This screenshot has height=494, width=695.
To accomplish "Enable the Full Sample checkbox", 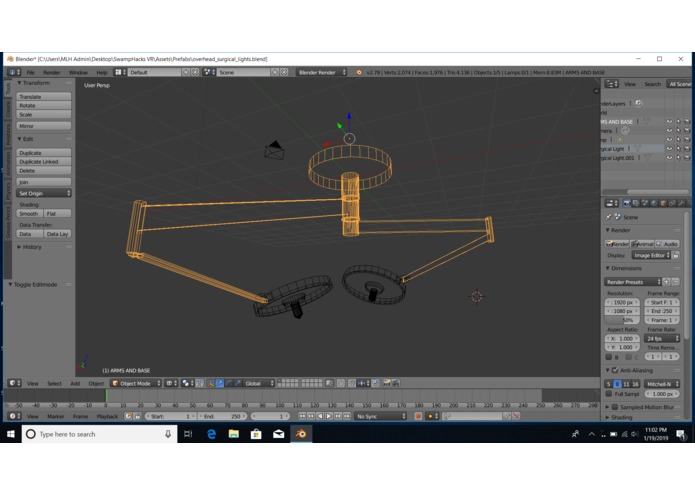I will click(609, 393).
